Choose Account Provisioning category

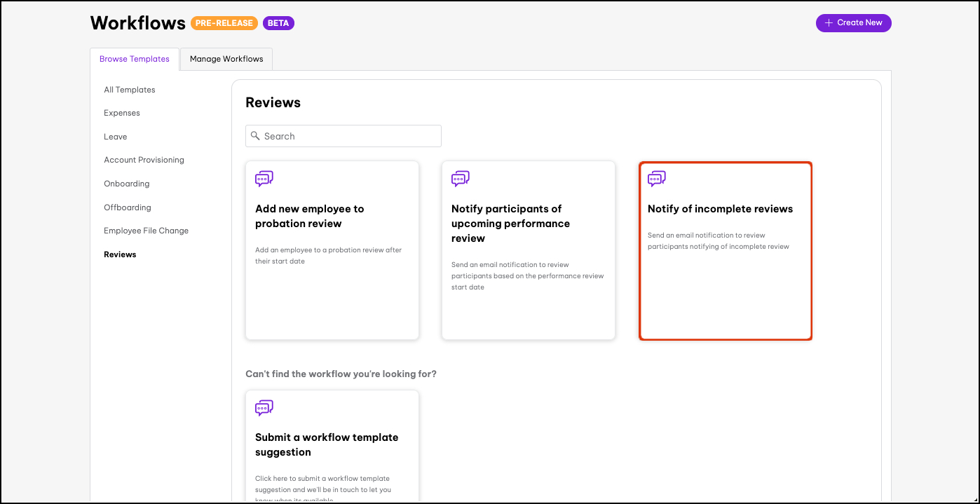(x=144, y=160)
